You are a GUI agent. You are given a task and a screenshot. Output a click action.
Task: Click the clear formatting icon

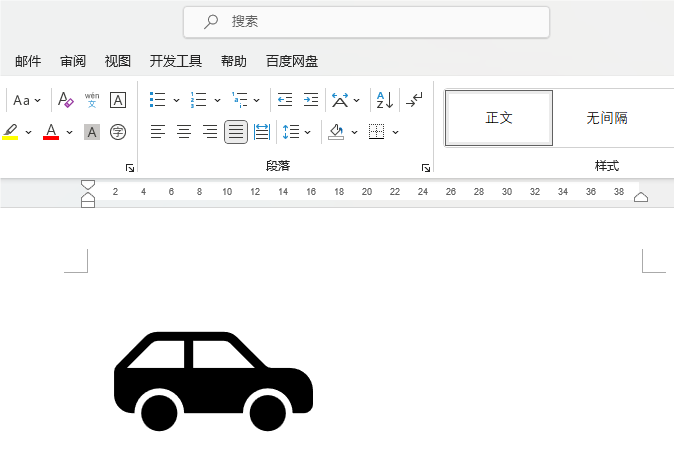(x=66, y=100)
